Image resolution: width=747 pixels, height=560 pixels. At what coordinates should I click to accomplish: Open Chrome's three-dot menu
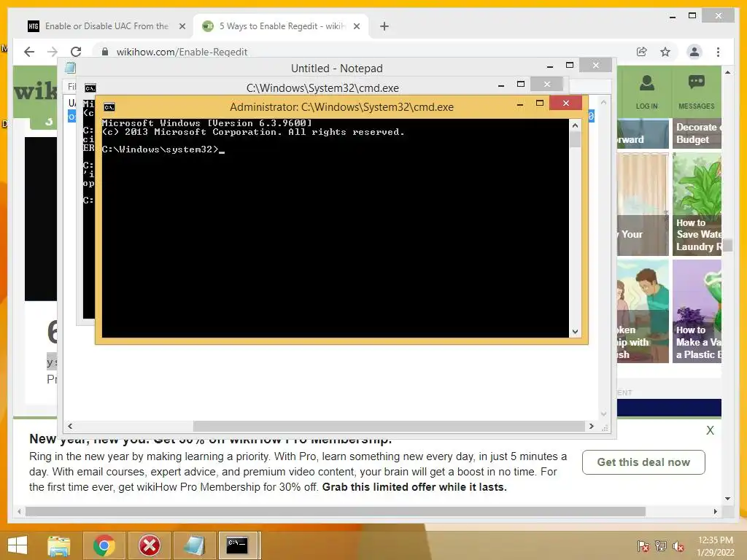(x=718, y=52)
